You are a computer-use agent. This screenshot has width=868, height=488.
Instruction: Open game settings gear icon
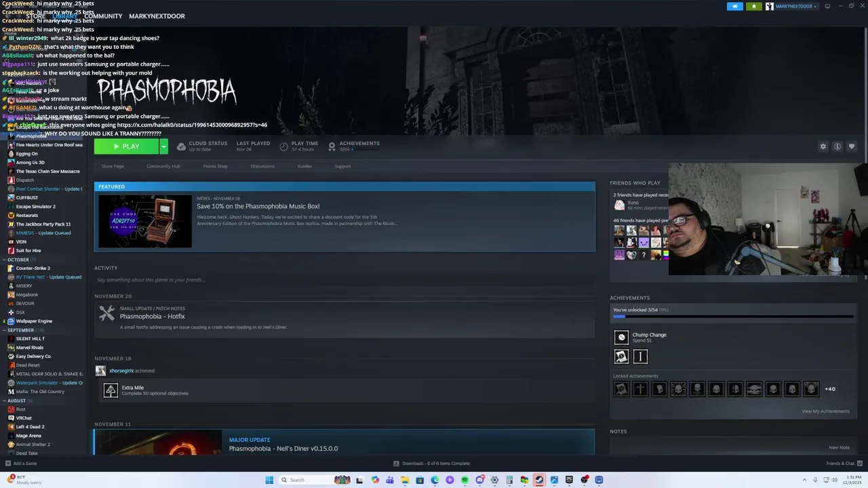(823, 146)
